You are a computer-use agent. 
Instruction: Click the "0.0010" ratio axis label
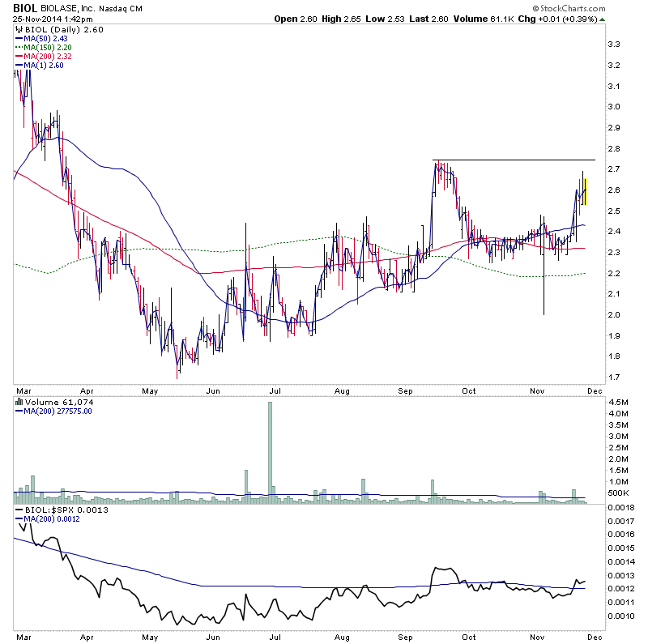tap(621, 616)
